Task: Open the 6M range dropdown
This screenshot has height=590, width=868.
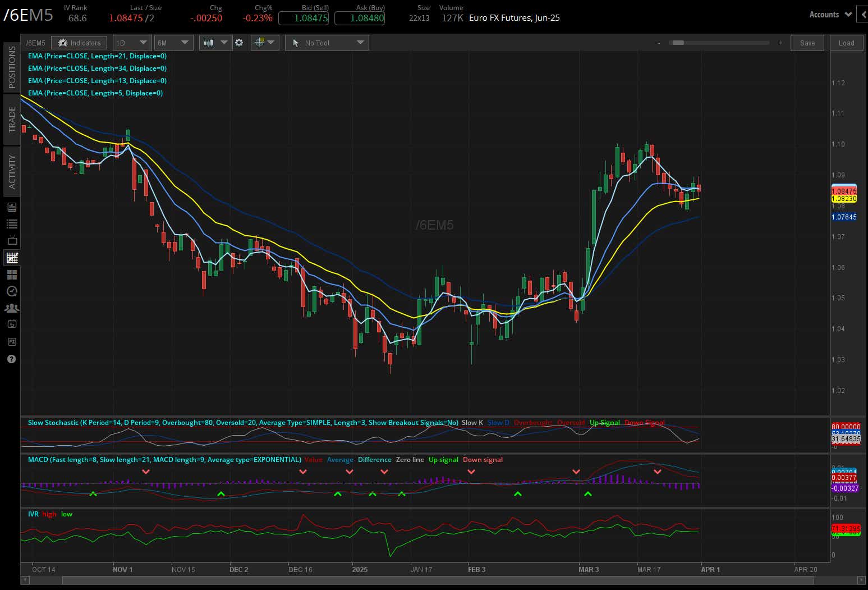Action: (x=173, y=42)
